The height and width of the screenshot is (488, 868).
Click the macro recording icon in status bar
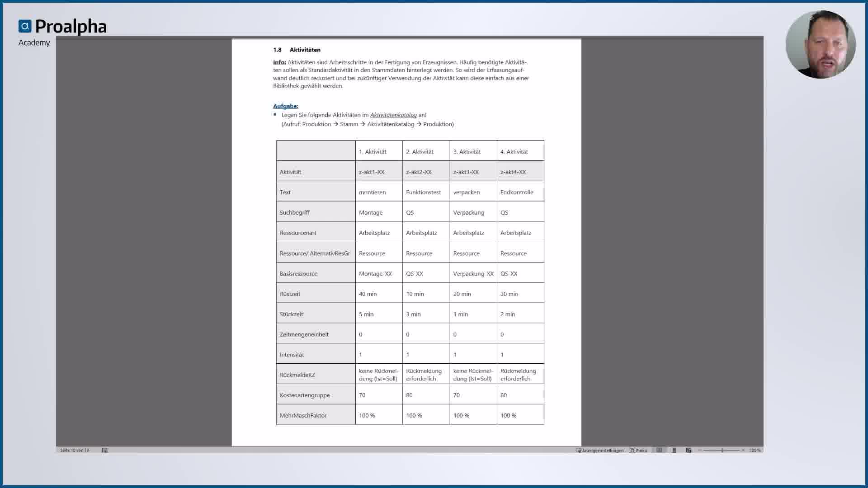105,450
